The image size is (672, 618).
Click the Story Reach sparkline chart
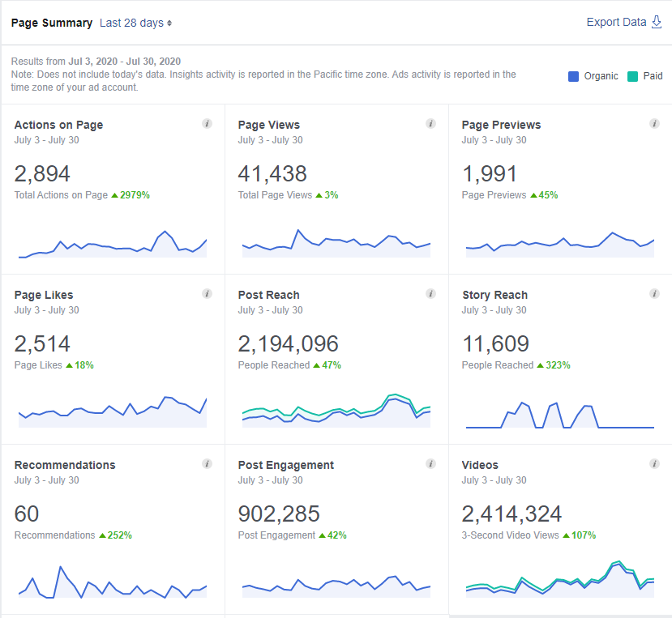coord(559,415)
